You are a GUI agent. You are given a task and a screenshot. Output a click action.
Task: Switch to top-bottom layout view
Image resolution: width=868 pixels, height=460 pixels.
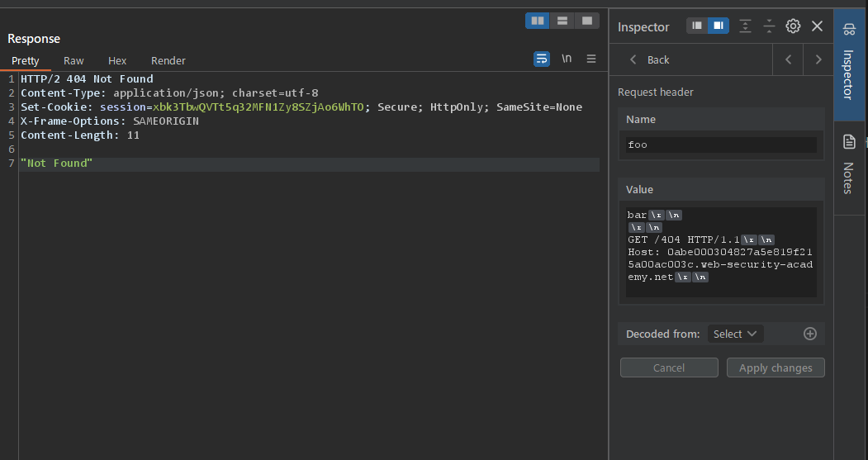562,21
